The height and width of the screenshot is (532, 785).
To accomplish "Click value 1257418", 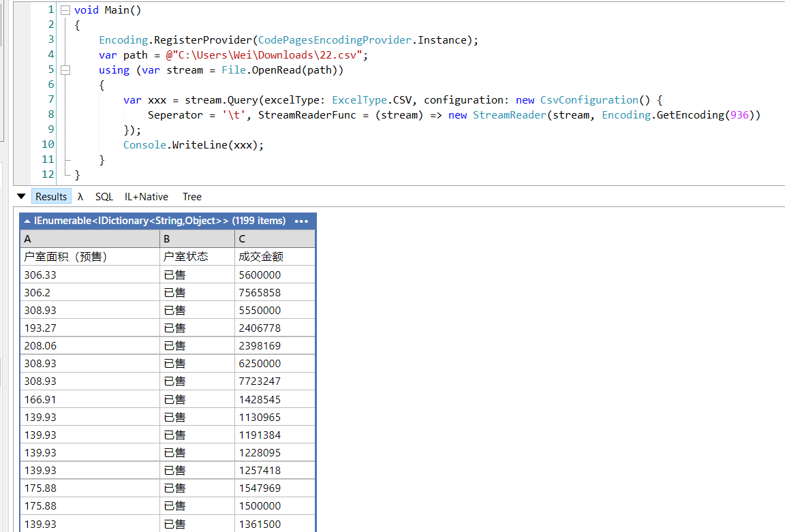I will (260, 471).
